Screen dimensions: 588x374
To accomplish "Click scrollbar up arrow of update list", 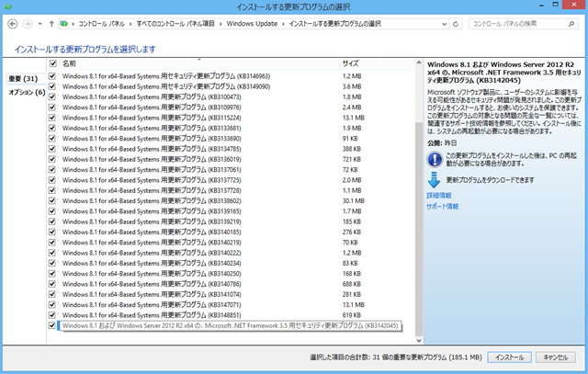I will (x=419, y=63).
